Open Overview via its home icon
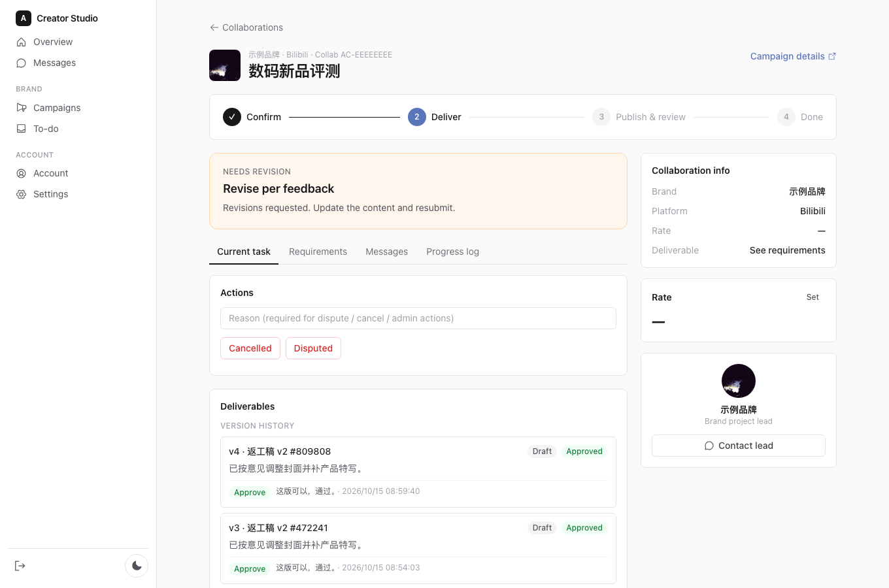The image size is (889, 588). [x=21, y=42]
